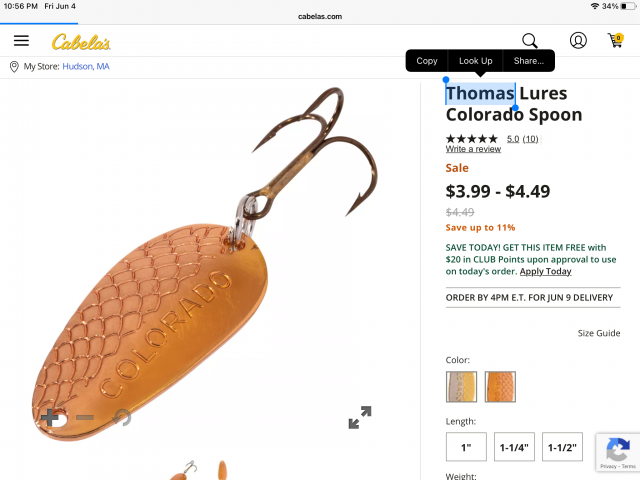The height and width of the screenshot is (480, 640).
Task: Reset image with the rotate icon
Action: 122,418
